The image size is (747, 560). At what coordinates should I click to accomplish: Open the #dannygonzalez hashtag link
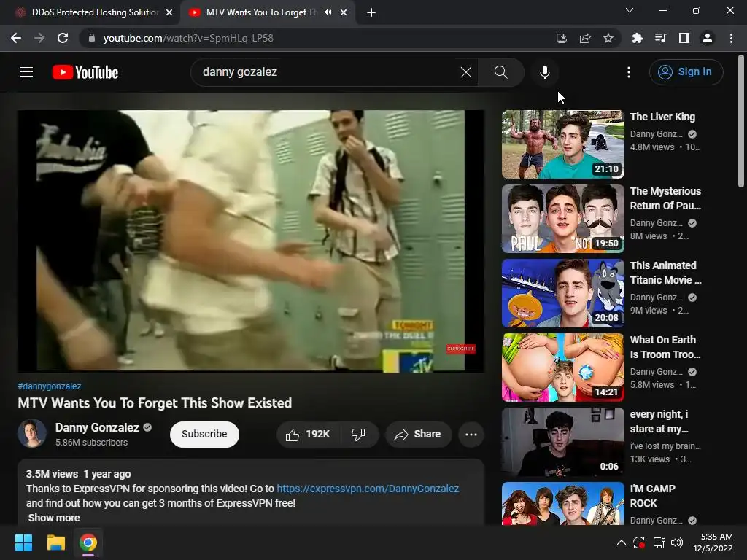pyautogui.click(x=50, y=386)
